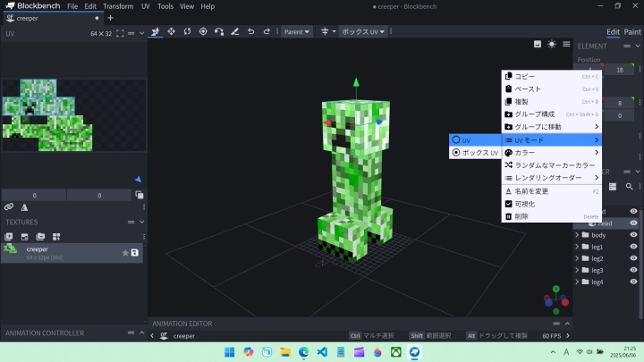Switch to Paint mode
Screen dimensions: 644x362
[631, 32]
